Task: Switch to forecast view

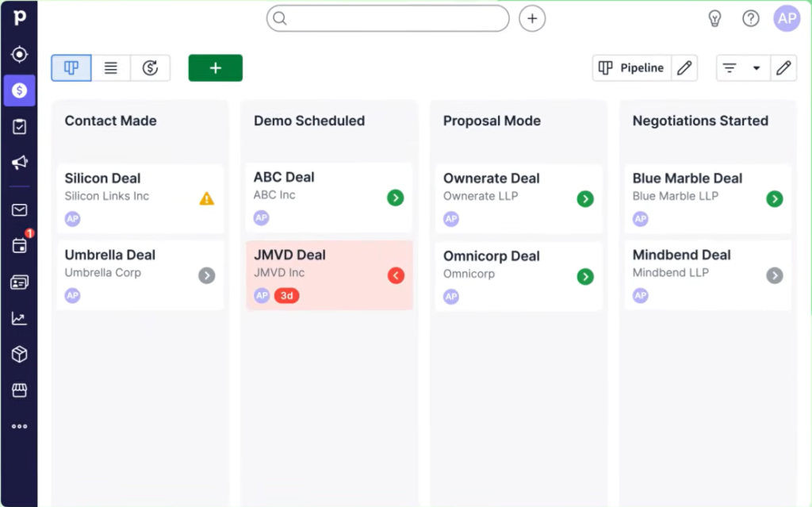Action: click(150, 68)
